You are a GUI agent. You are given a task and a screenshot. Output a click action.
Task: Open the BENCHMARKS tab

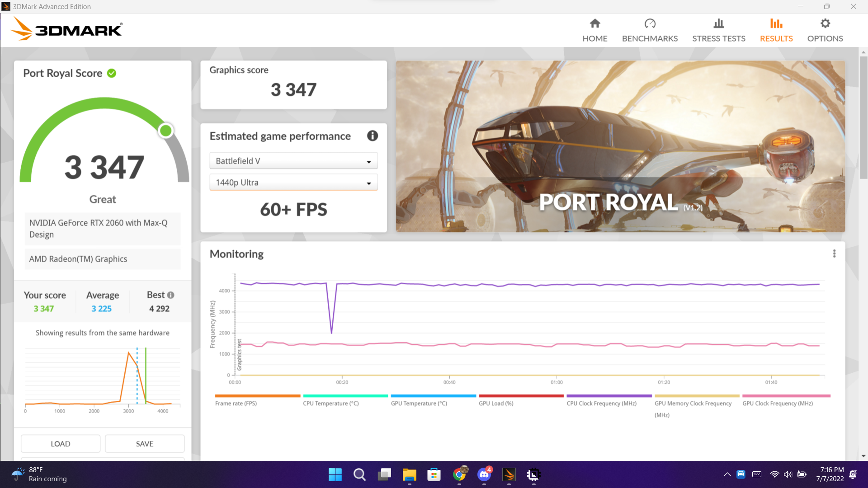tap(650, 30)
